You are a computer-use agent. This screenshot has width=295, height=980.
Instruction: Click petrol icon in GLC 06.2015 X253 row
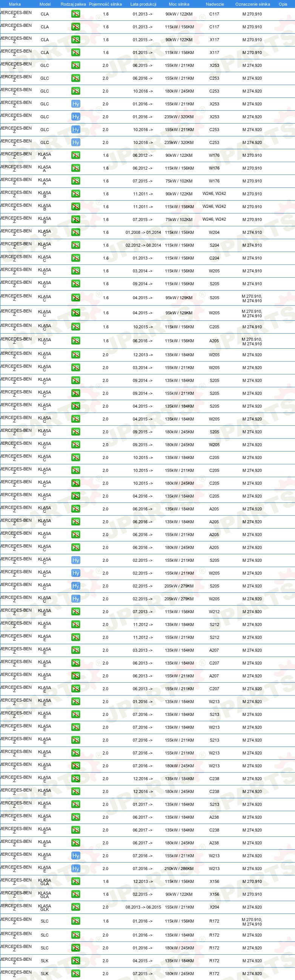(x=75, y=65)
